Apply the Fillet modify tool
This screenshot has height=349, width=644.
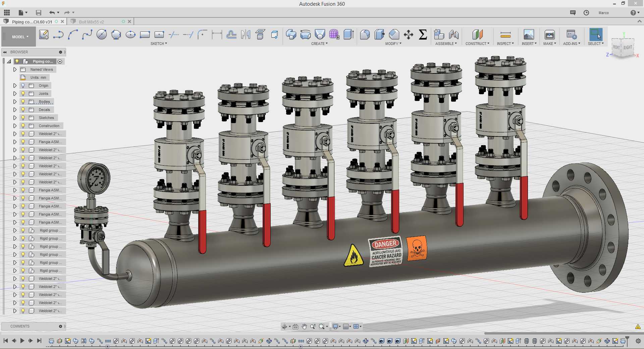(x=365, y=35)
